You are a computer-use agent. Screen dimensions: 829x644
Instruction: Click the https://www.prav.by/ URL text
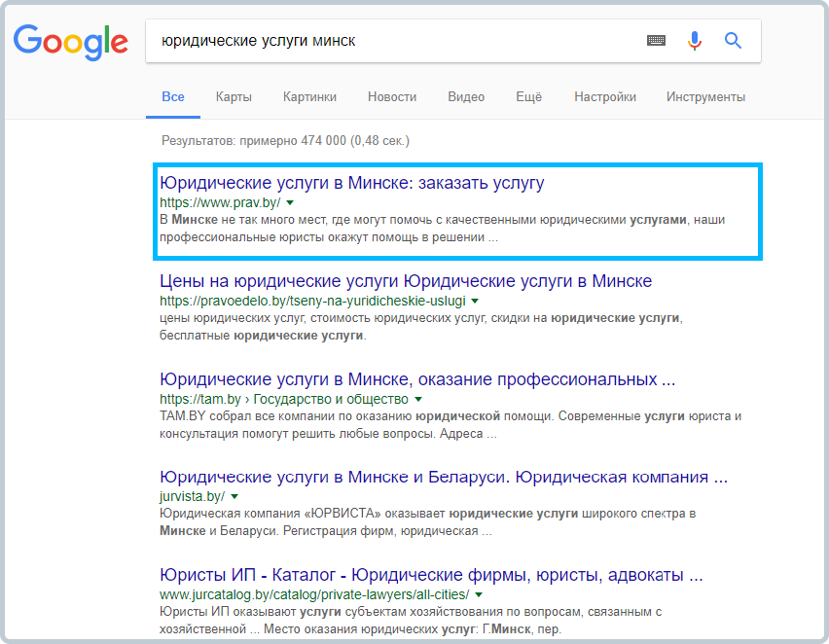point(221,202)
